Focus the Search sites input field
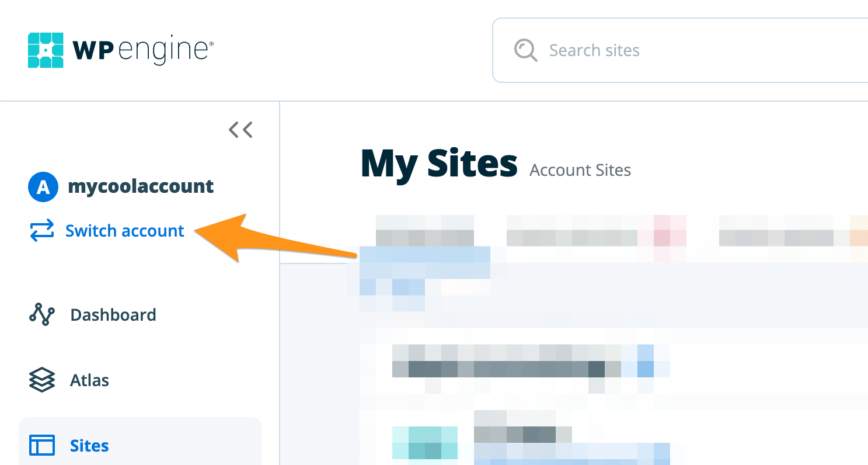The image size is (868, 465). click(x=680, y=50)
